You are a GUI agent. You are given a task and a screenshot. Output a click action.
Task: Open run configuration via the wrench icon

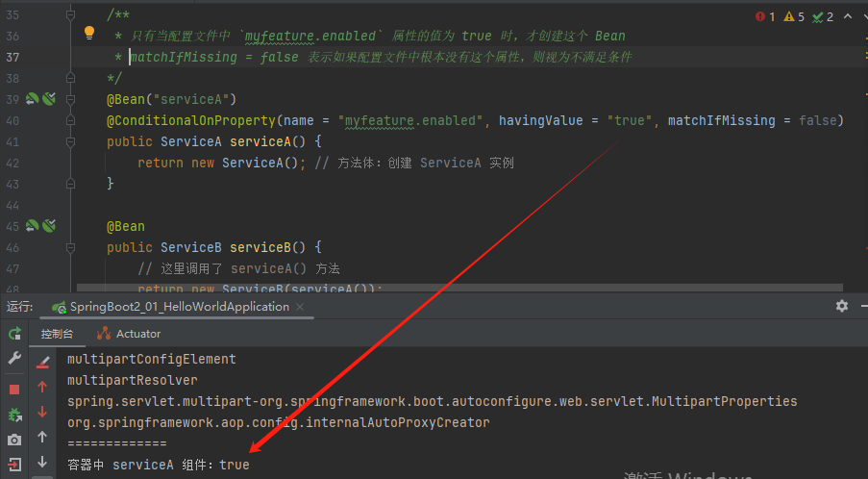coord(15,358)
